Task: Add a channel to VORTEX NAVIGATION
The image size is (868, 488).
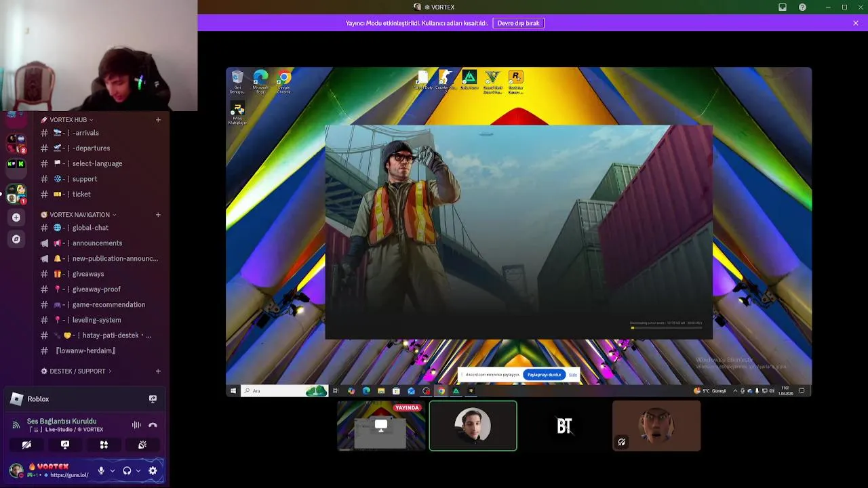Action: 158,215
